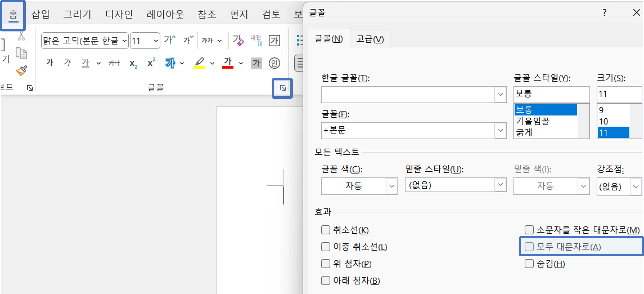Check the 위 첨자(P) superscript checkbox
This screenshot has height=294, width=644.
(325, 264)
